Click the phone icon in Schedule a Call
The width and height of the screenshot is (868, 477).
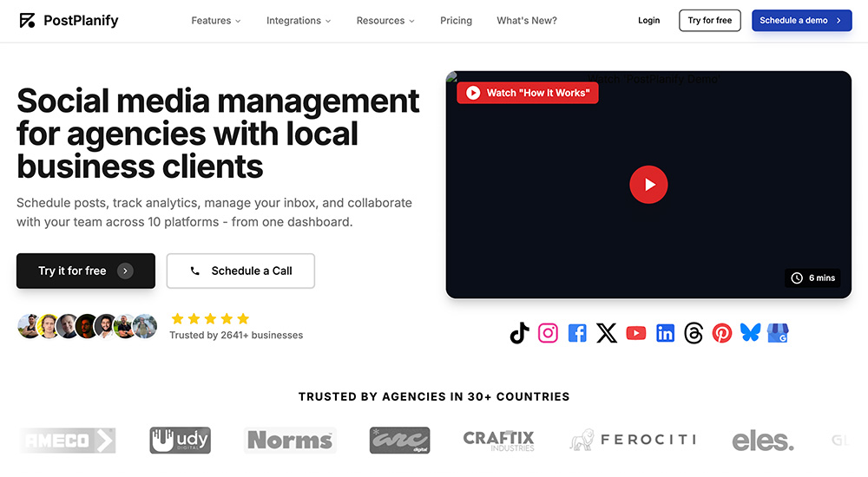[194, 271]
